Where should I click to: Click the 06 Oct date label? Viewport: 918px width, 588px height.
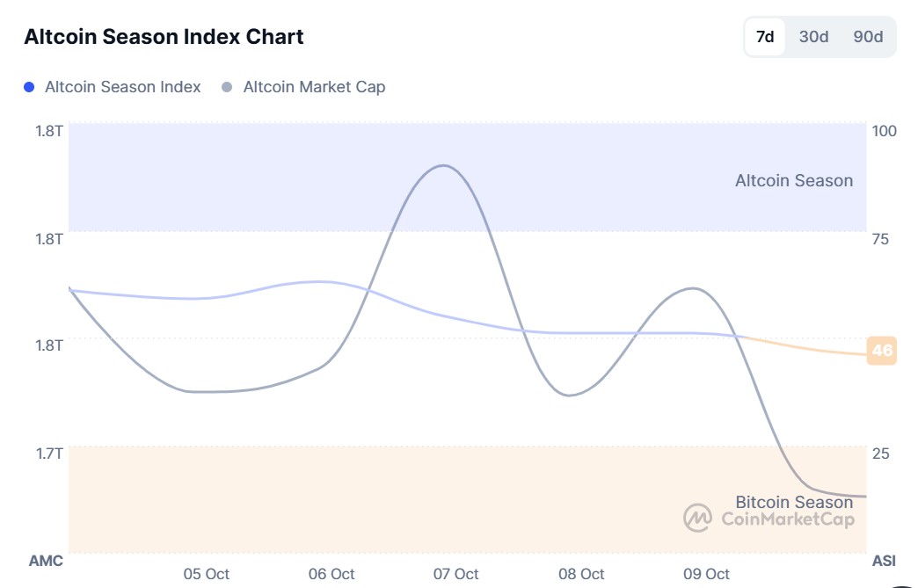tap(331, 574)
